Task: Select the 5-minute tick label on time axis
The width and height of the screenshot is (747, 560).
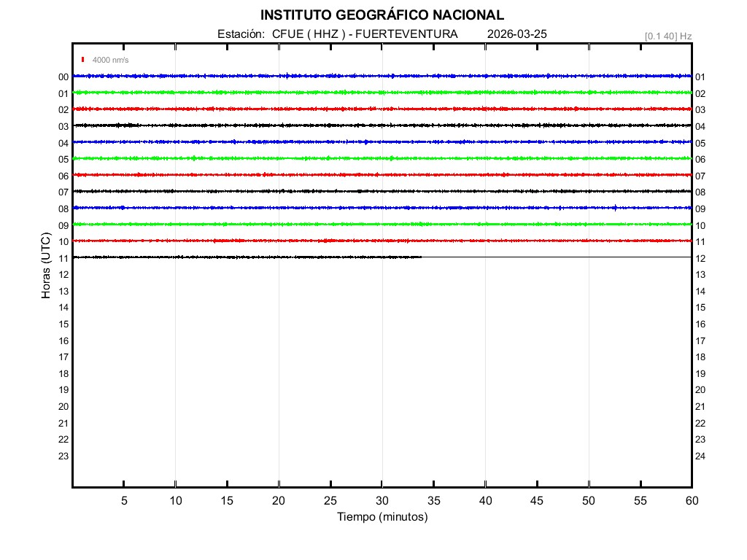Action: coord(124,501)
